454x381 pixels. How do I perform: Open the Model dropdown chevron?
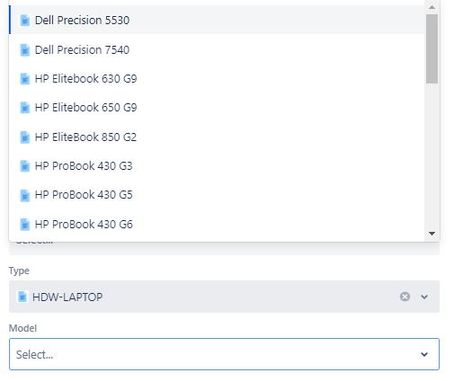[x=424, y=354]
